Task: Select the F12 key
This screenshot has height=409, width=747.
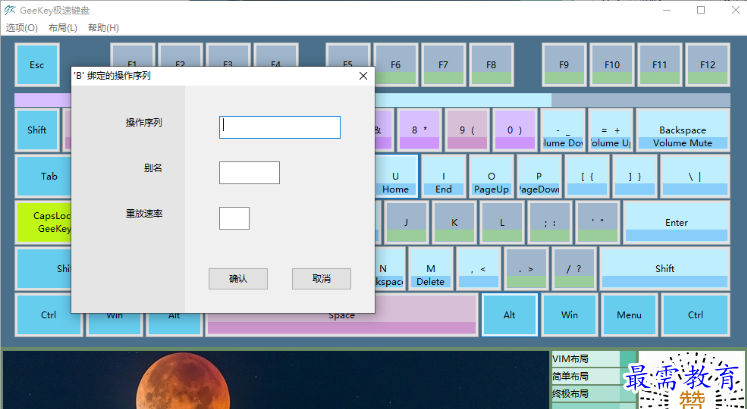Action: click(x=707, y=65)
